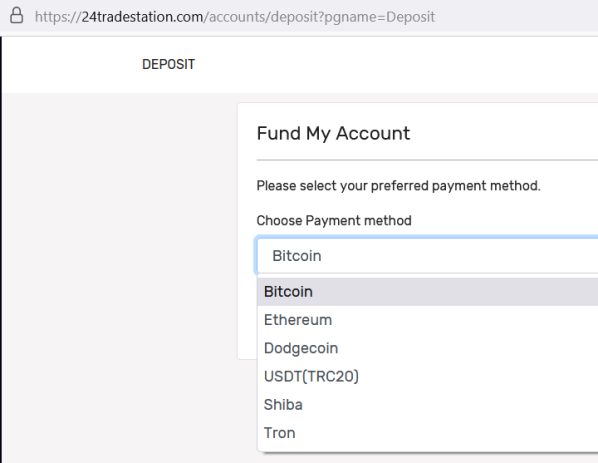The width and height of the screenshot is (598, 463).
Task: Click the Fund My Account heading
Action: pos(333,133)
